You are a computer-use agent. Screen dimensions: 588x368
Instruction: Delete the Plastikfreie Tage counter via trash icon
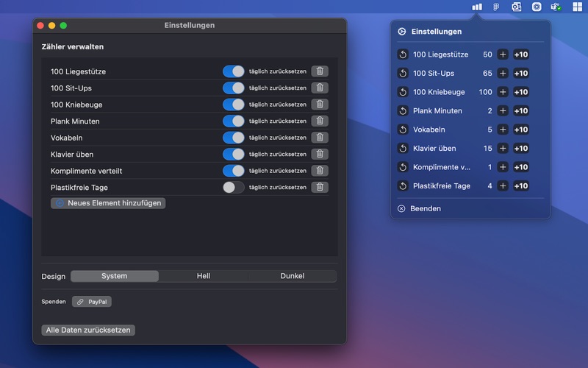pos(320,187)
